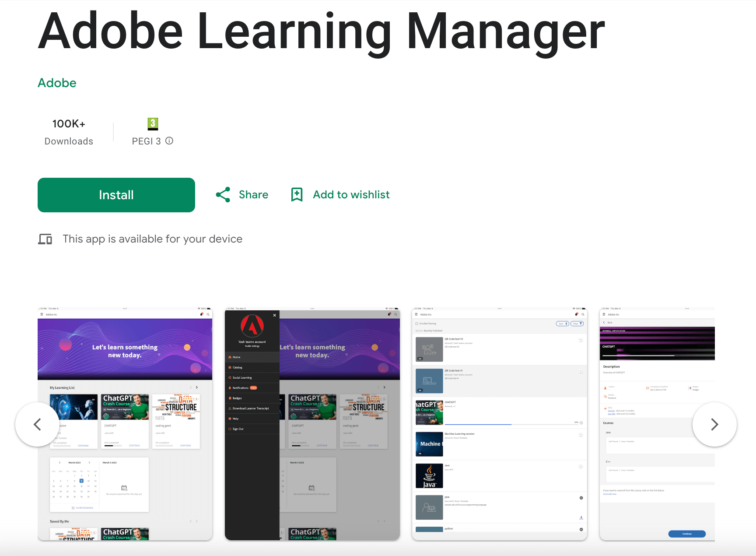
Task: Install the Adobe Learning Manager app
Action: tap(116, 195)
